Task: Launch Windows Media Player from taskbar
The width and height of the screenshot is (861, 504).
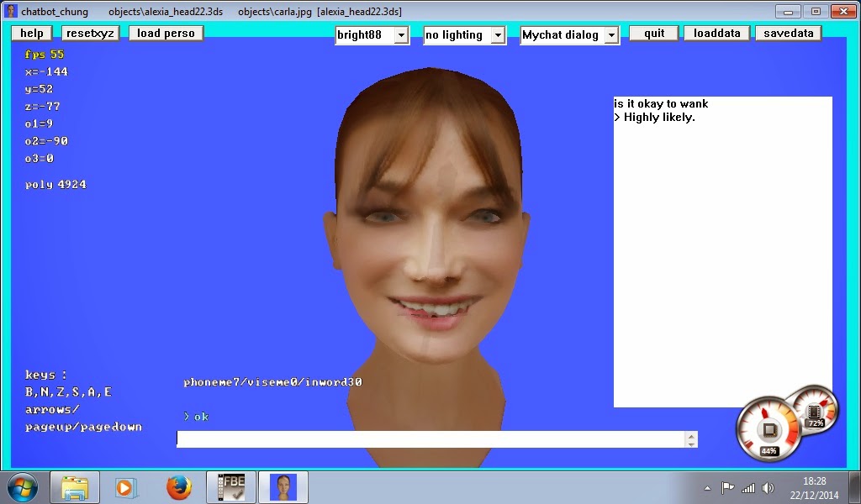Action: click(x=126, y=487)
